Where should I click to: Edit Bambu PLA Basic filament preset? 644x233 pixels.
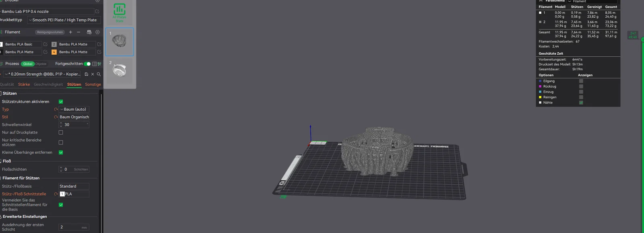(x=45, y=44)
